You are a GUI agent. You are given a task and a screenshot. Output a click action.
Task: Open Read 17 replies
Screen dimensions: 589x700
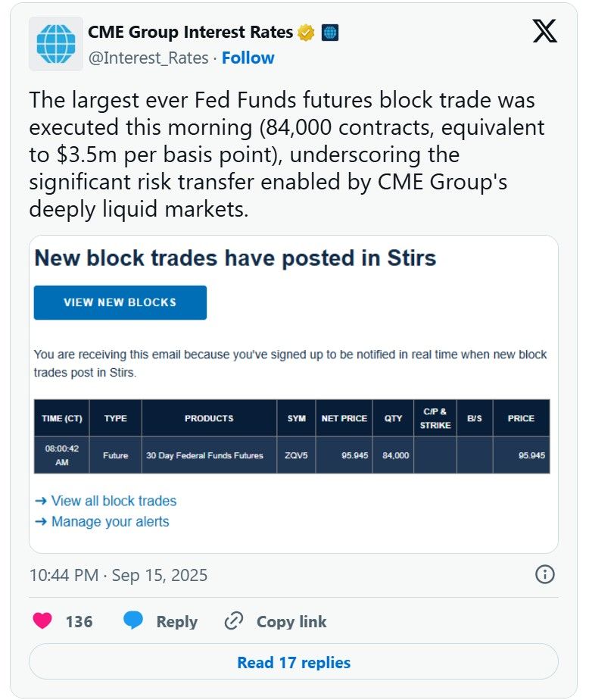tap(294, 661)
